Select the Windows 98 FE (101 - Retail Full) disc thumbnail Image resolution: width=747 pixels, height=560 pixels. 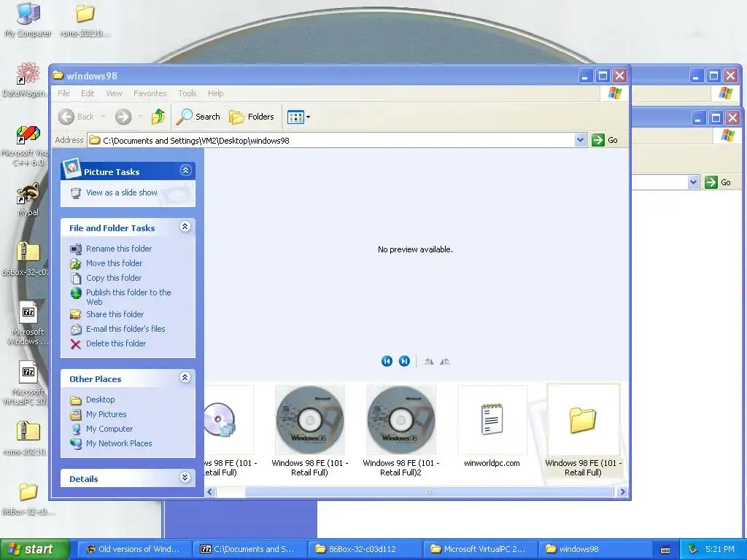coord(309,420)
